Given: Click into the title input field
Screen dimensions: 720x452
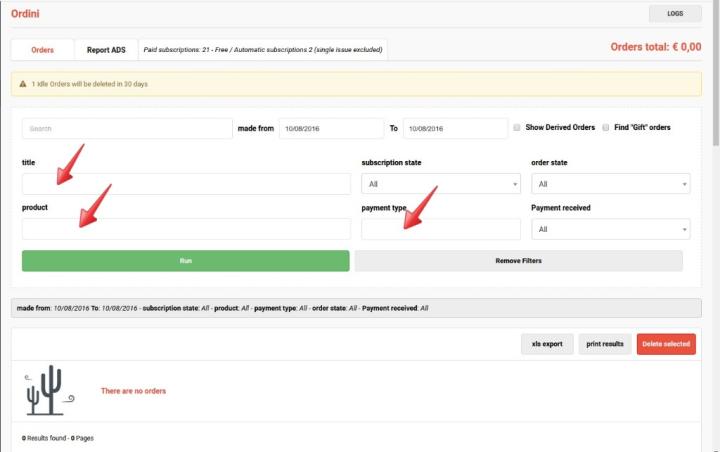Looking at the screenshot, I should (186, 184).
